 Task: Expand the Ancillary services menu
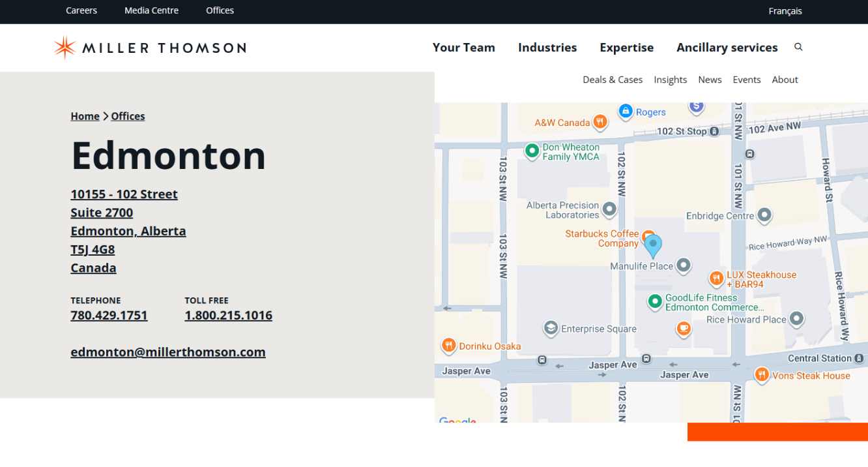coord(727,48)
